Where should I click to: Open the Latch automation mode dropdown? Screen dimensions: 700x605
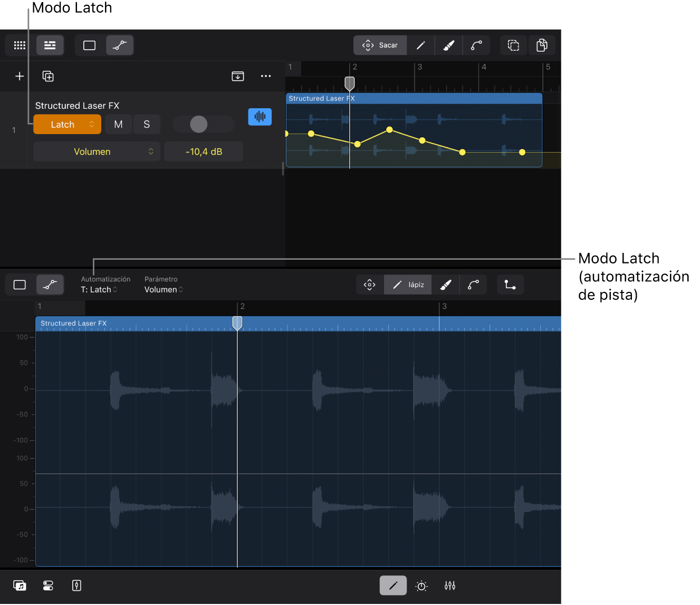(x=67, y=125)
